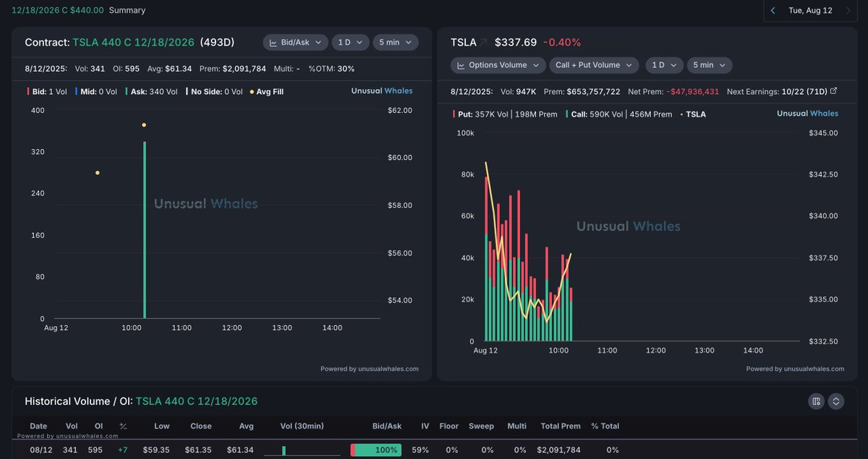Screen dimensions: 868x459
Task: Click the Historical Volume TSLA 440 C link
Action: [x=197, y=401]
